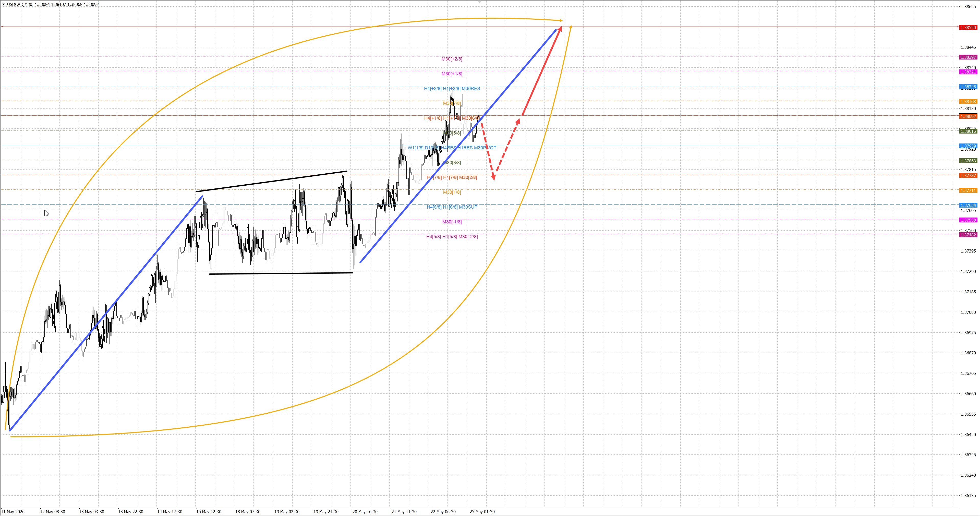Select the purple 1.38397 price label
980x516 pixels.
click(x=968, y=57)
